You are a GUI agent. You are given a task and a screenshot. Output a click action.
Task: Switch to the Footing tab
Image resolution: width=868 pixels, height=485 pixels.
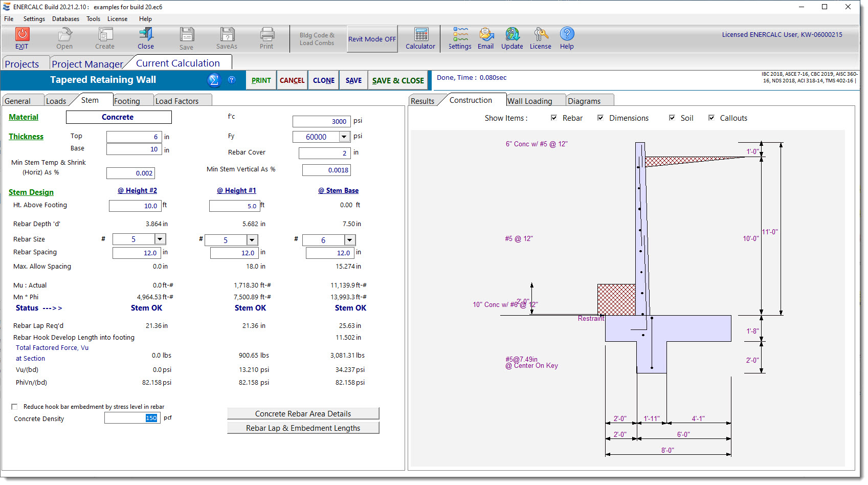pyautogui.click(x=132, y=101)
